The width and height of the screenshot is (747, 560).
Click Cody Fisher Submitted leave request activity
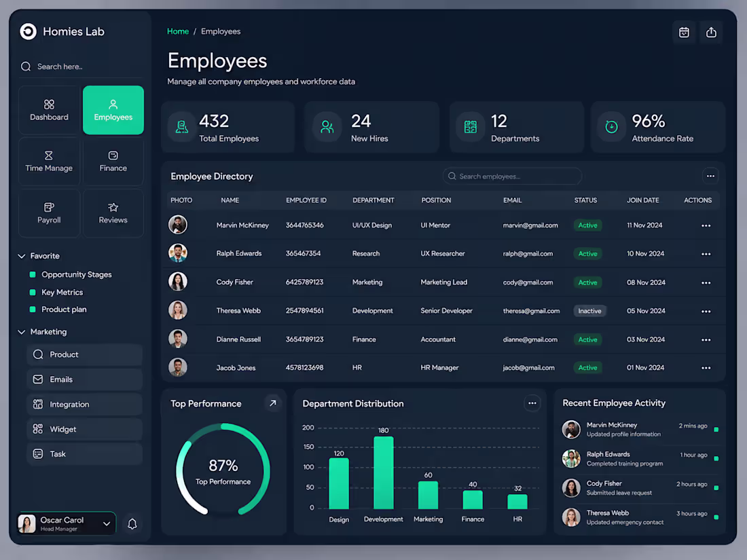tap(640, 488)
